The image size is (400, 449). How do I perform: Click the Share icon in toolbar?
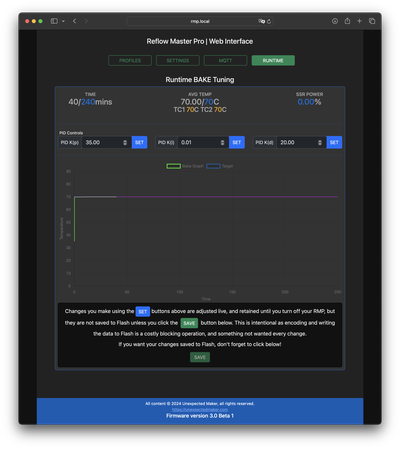(347, 21)
